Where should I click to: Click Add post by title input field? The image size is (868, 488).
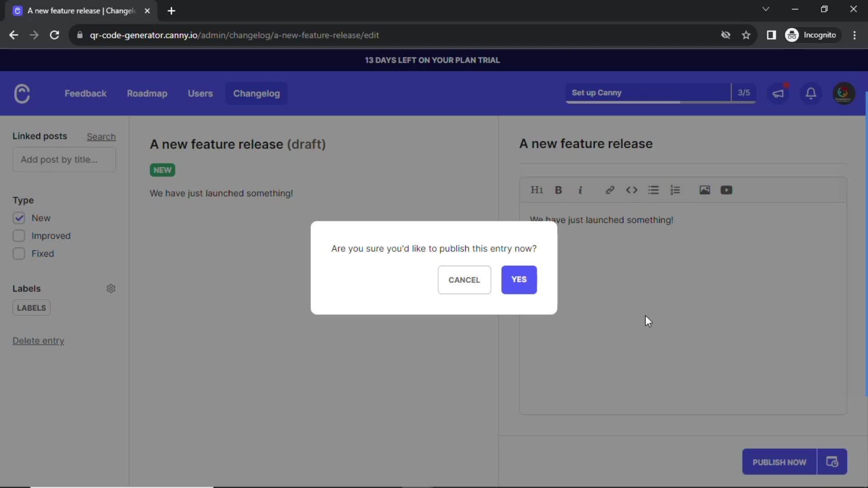point(64,160)
